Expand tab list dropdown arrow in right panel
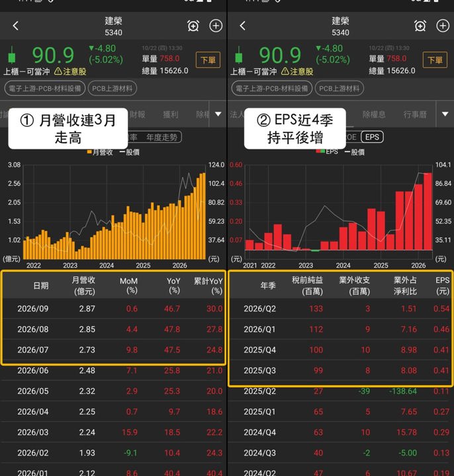454x476 pixels. coord(445,114)
